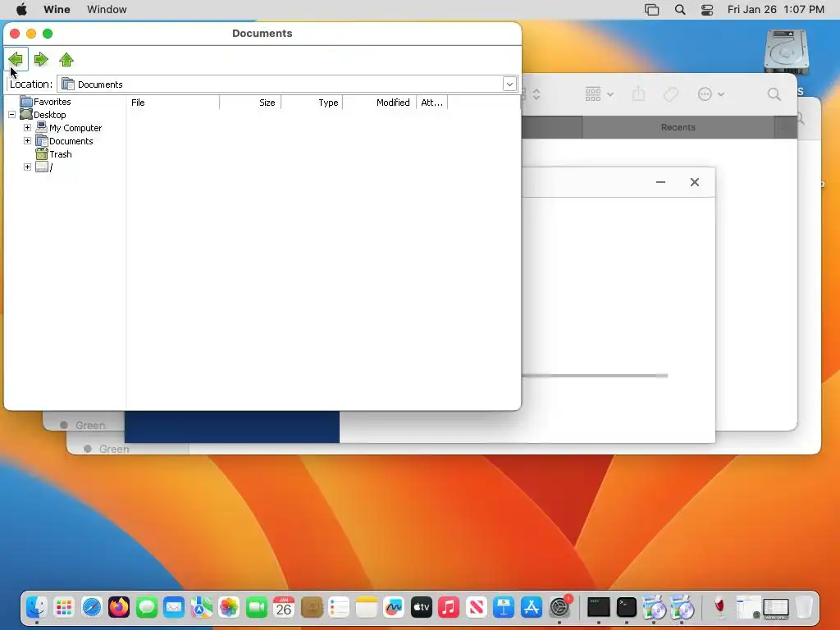Click the gray progress bar in background window
This screenshot has width=840, height=630.
point(595,376)
